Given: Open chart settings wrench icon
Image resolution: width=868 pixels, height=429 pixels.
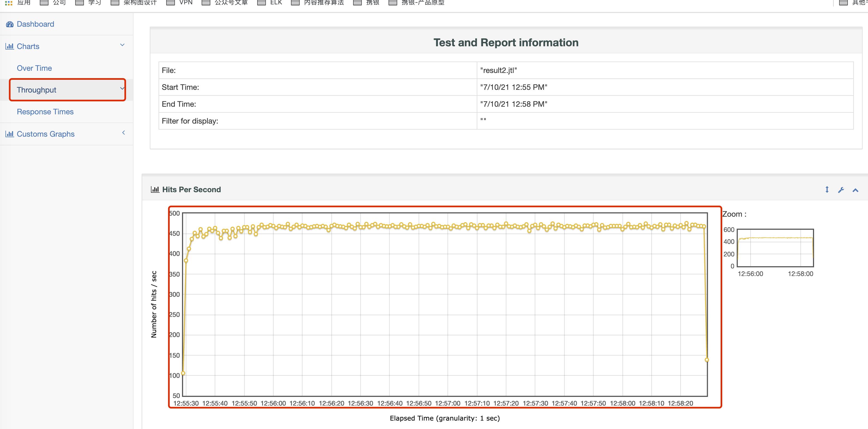Looking at the screenshot, I should [x=841, y=190].
